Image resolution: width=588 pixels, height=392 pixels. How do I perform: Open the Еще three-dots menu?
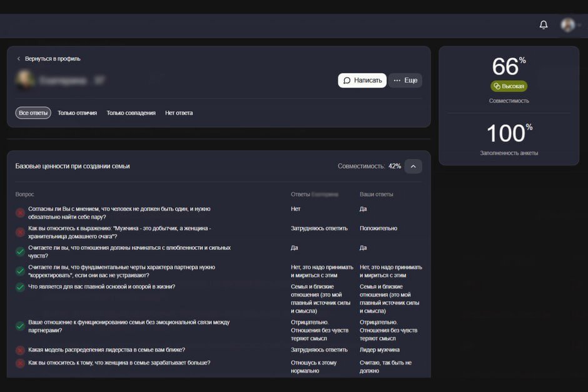pyautogui.click(x=405, y=80)
